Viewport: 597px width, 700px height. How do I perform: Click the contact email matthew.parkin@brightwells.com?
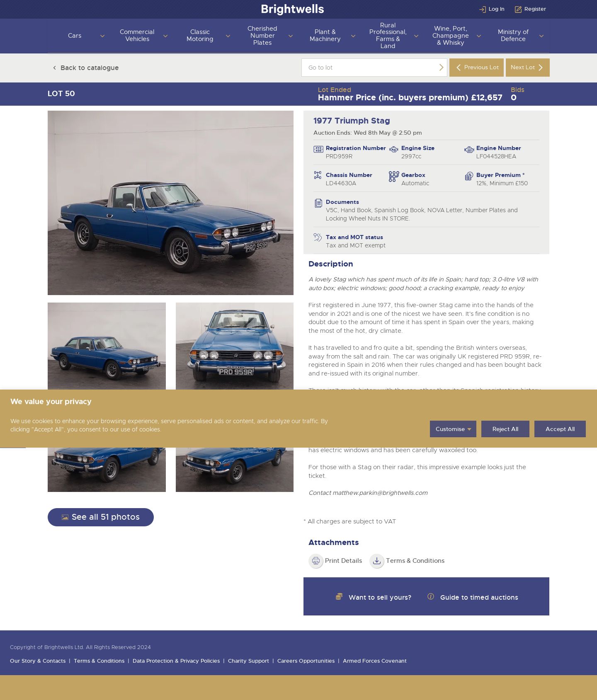380,493
